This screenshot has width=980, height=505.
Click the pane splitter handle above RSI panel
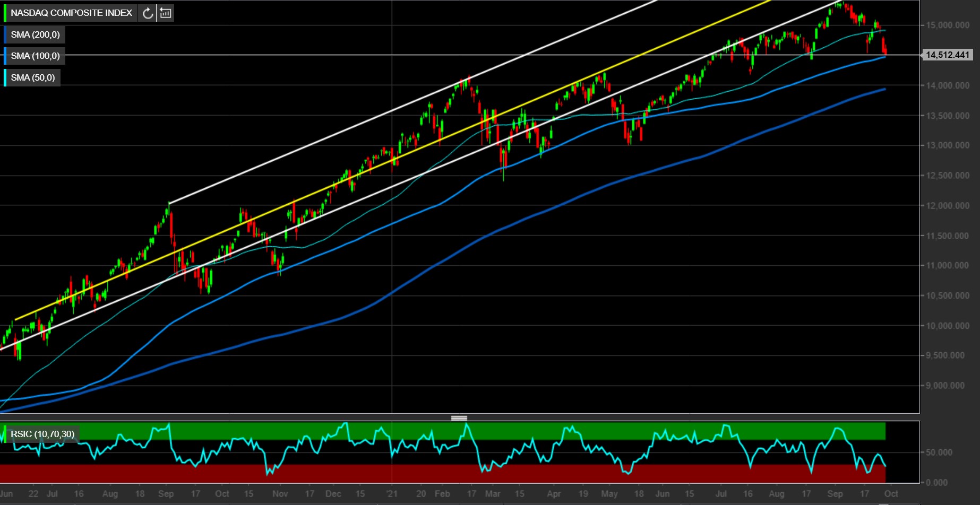point(459,418)
